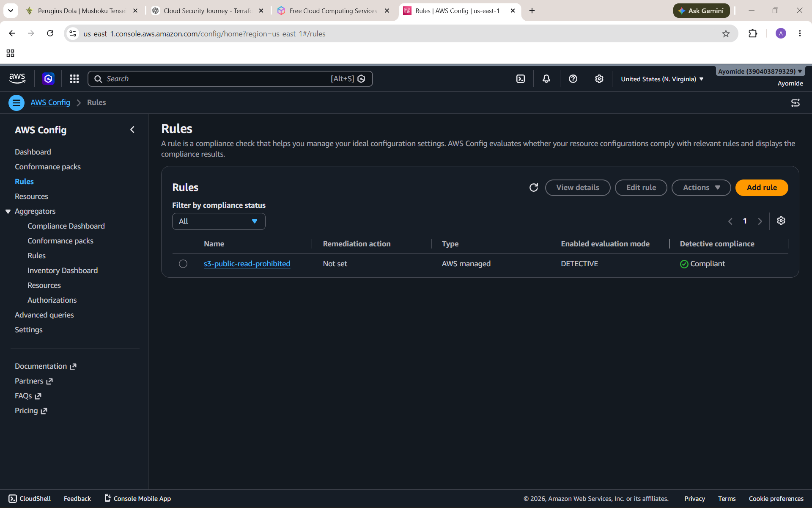Open Chrome three-dot menu
This screenshot has height=508, width=812.
click(800, 33)
